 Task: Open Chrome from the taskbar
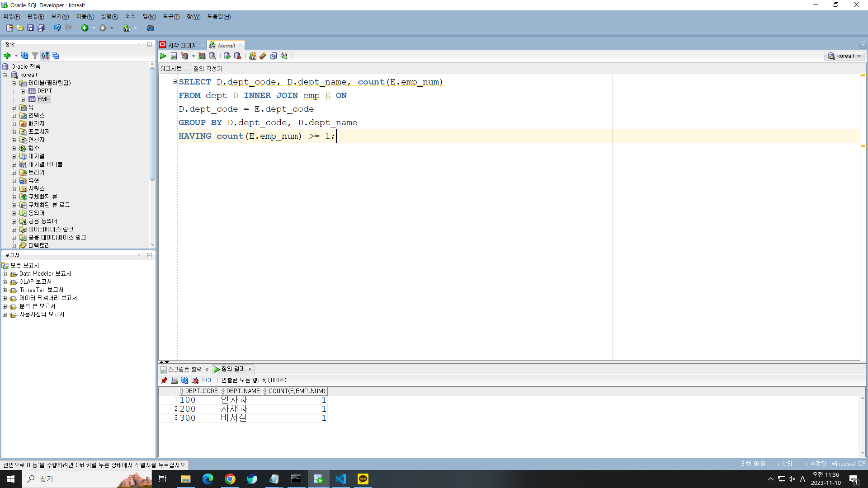pos(230,479)
